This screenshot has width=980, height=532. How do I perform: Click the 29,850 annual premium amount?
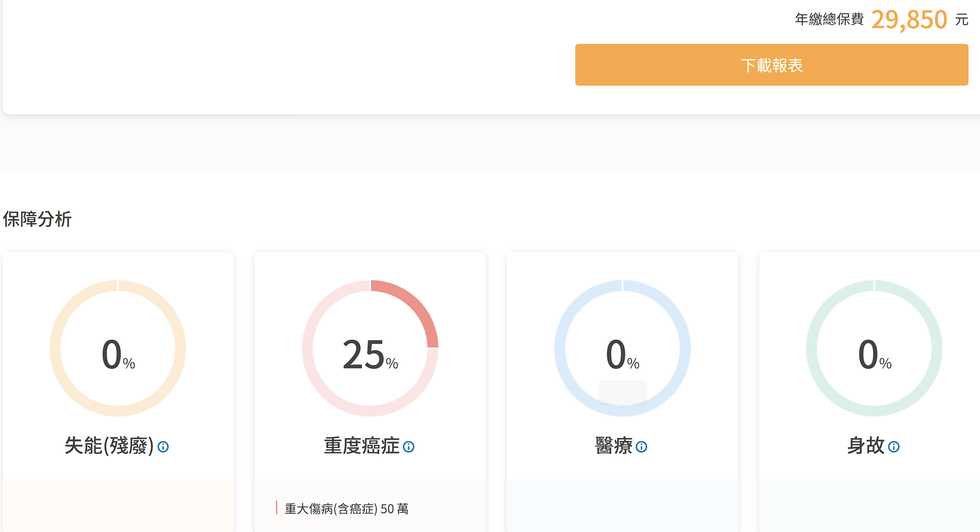(909, 20)
